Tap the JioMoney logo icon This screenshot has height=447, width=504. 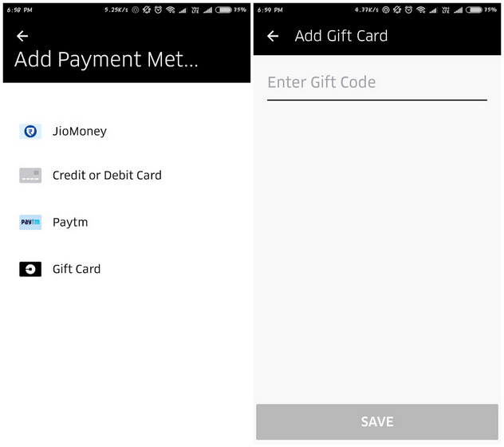click(30, 131)
